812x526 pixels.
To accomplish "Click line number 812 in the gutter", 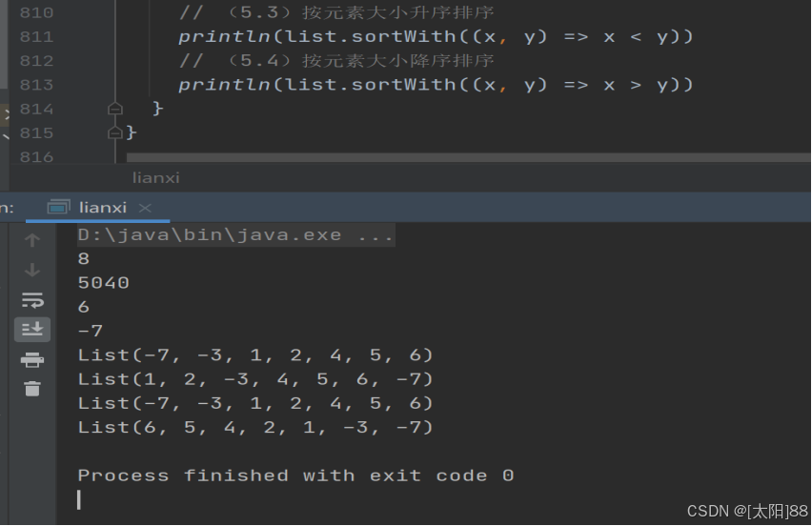I will 36,61.
